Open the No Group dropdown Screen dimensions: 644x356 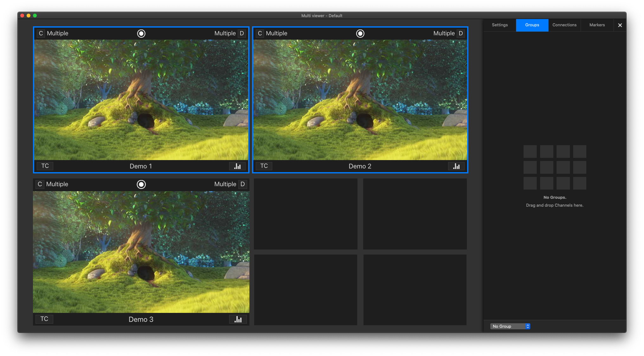pyautogui.click(x=510, y=326)
